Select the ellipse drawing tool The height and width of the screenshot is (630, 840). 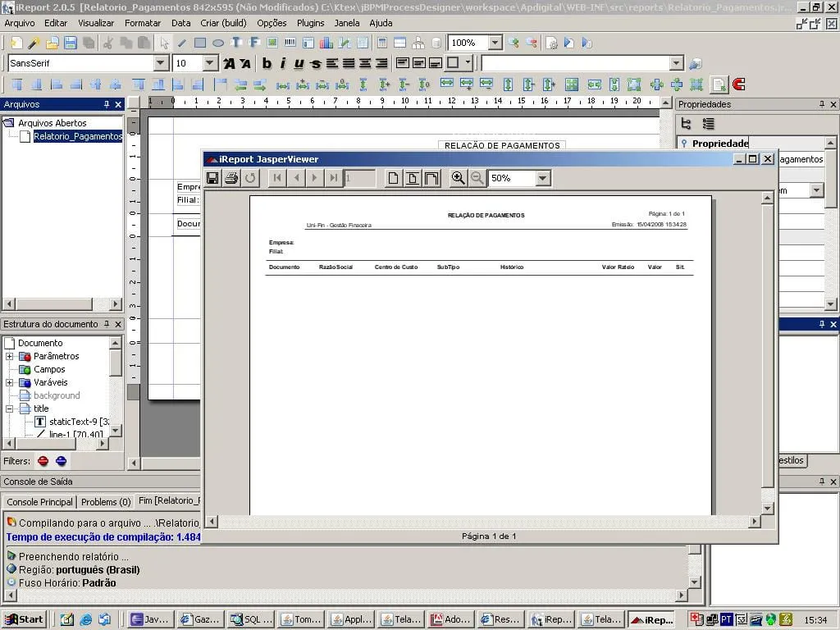tap(218, 43)
